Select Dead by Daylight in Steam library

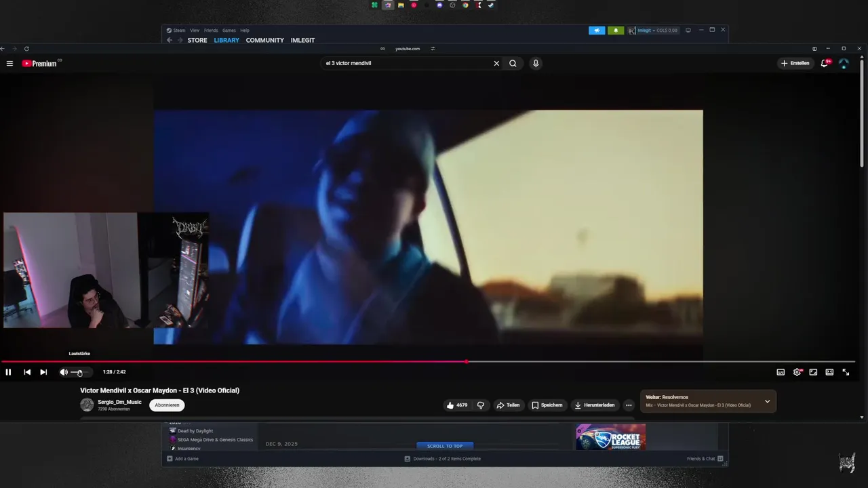[195, 431]
